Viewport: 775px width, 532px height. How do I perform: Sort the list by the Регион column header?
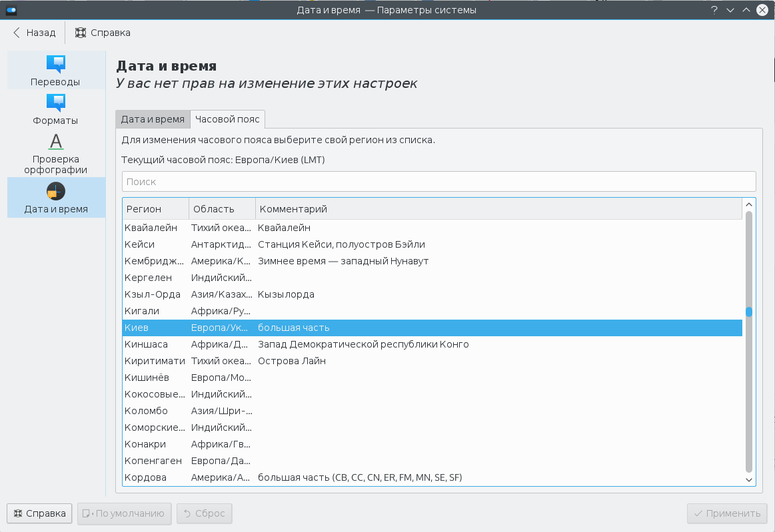point(155,209)
